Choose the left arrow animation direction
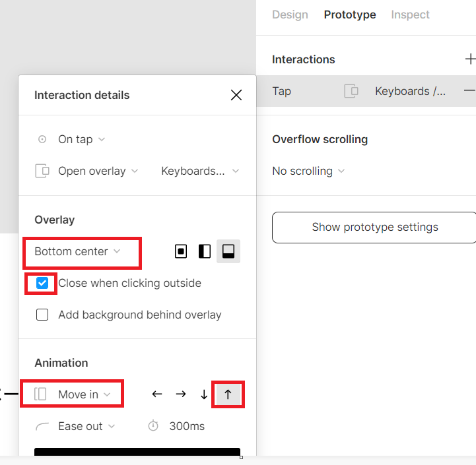Viewport: 476px width, 465px height. (x=157, y=394)
